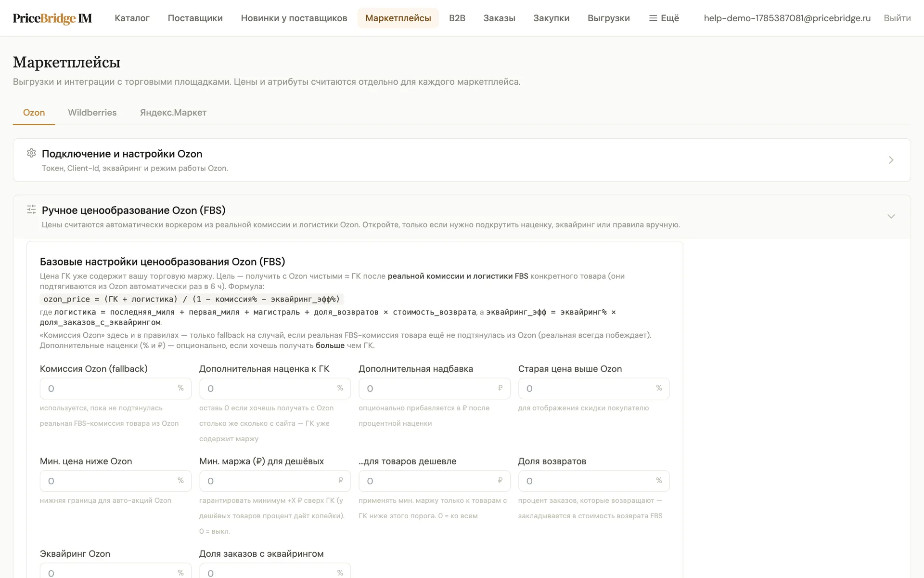Screen dimensions: 924x578
Task: Focus the Старая цена выше Ozon input
Action: 594,389
